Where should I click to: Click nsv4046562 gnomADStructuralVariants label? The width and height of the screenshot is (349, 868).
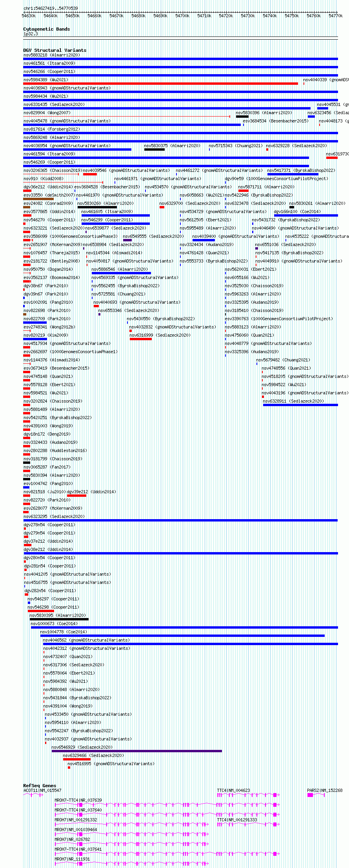pyautogui.click(x=86, y=640)
